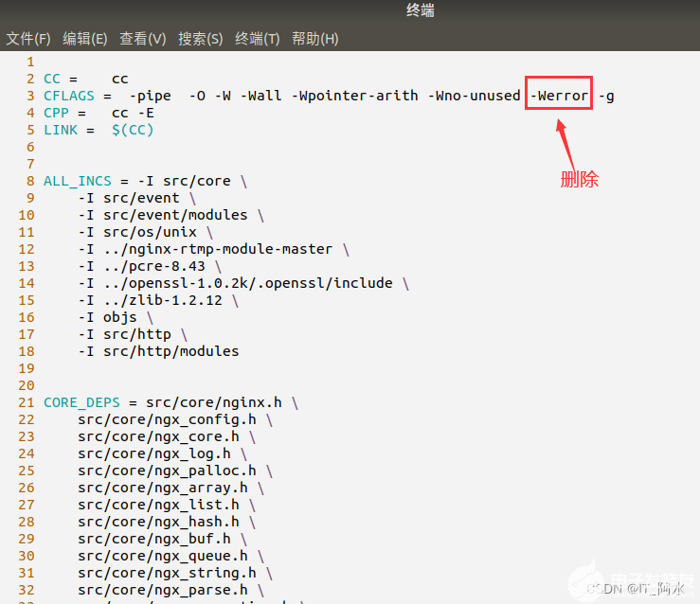Screen dimensions: 700x604
Task: Click ../nginx-rtmp-module-master path
Action: click(218, 249)
